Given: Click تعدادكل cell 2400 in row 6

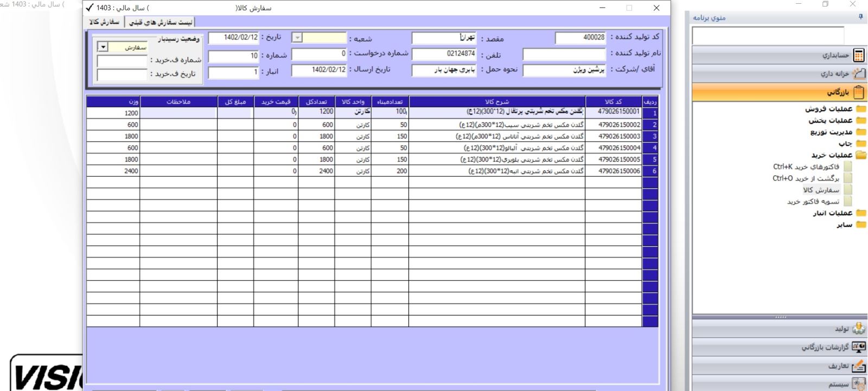Looking at the screenshot, I should point(316,171).
